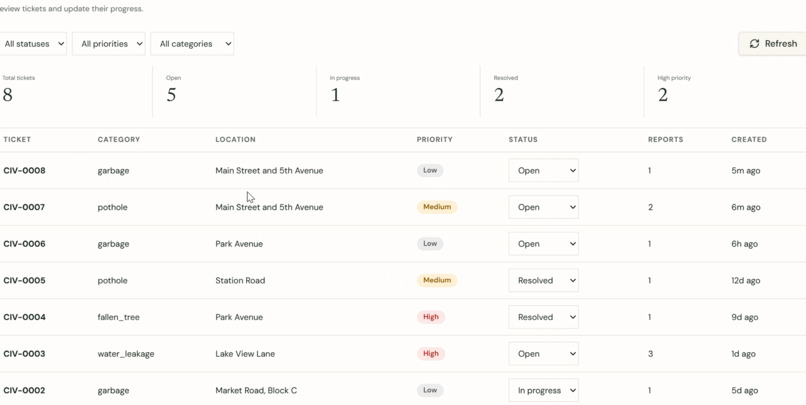This screenshot has width=806, height=405.
Task: Select ticket ID CIV-0004
Action: pyautogui.click(x=24, y=317)
